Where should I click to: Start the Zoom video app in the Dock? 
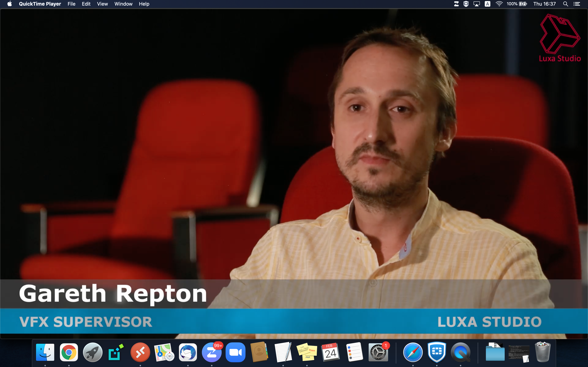coord(235,352)
